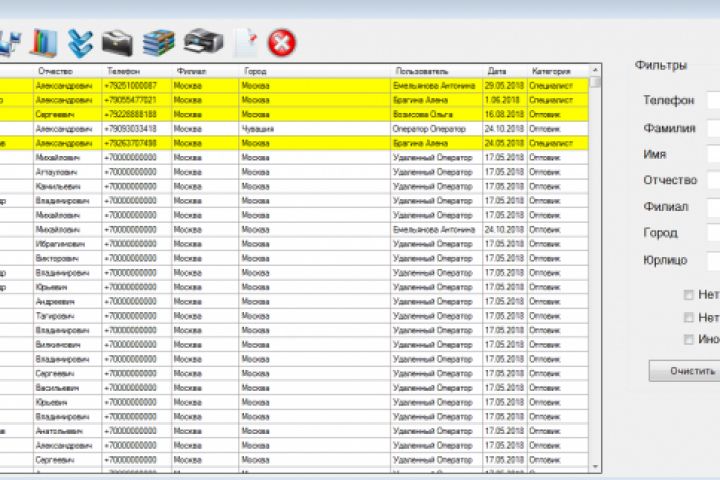This screenshot has width=720, height=480.
Task: Toggle the upper 'Нет' checkbox in filters
Action: (x=688, y=295)
